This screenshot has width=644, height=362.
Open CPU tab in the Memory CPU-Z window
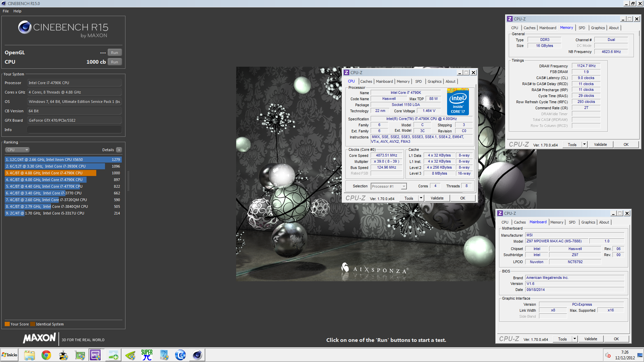click(x=515, y=28)
